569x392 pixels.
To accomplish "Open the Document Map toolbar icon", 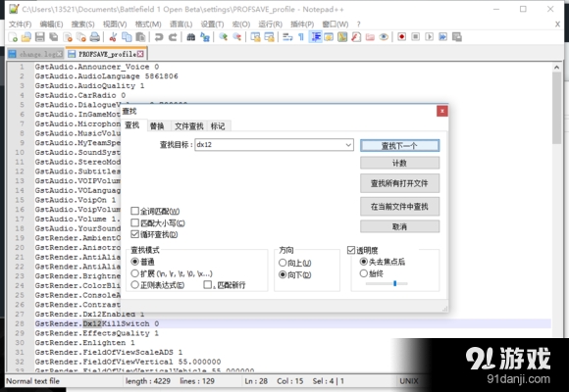I will (342, 37).
